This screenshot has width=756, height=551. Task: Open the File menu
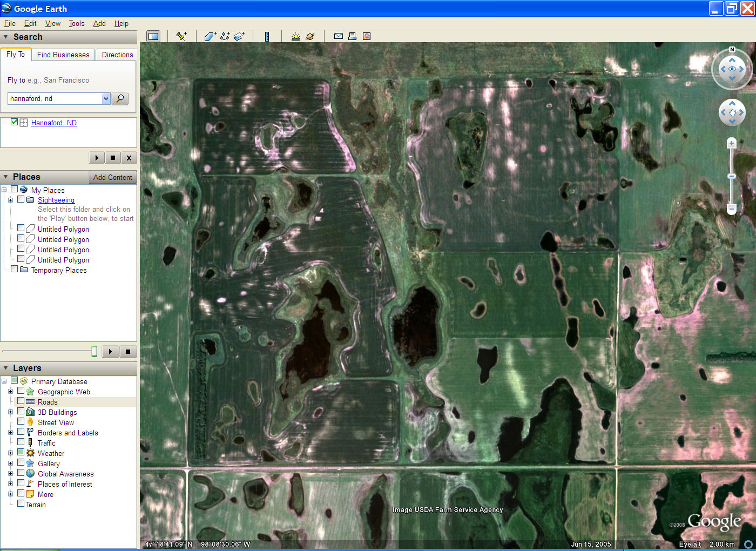click(x=10, y=23)
